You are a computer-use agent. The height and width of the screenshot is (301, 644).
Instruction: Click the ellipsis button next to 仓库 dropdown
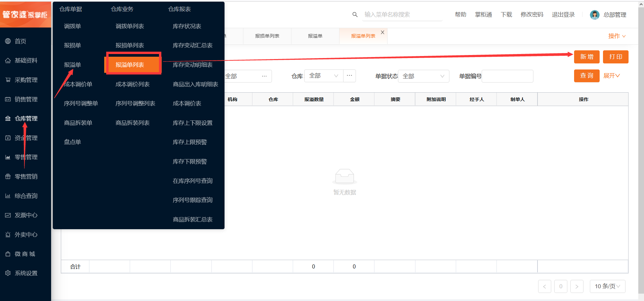(x=350, y=76)
